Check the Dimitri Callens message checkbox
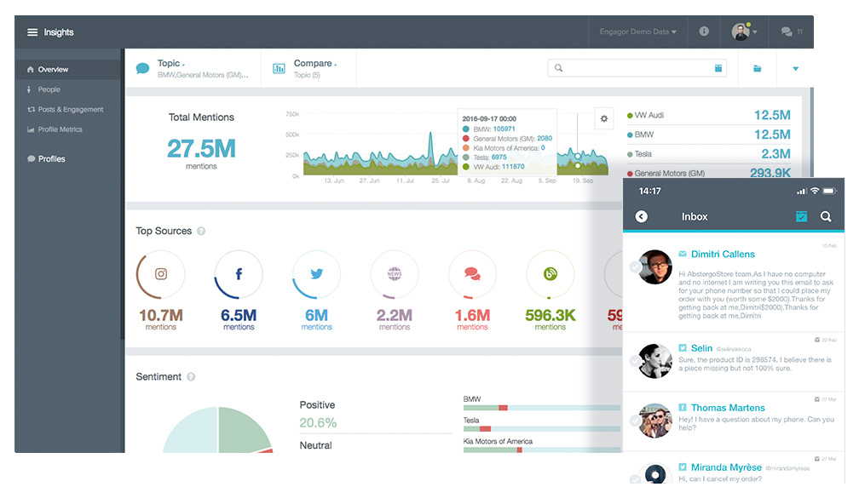The height and width of the screenshot is (504, 859). [x=635, y=267]
